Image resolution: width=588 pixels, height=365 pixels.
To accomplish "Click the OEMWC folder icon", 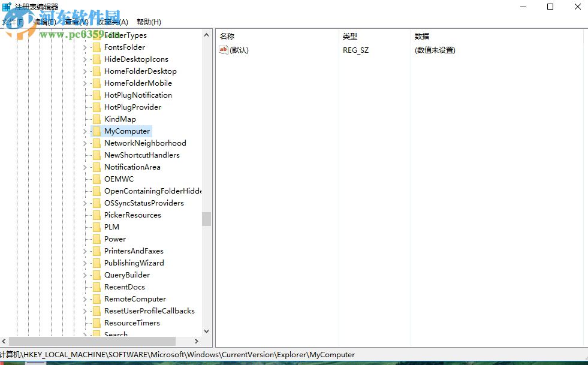I will point(97,179).
